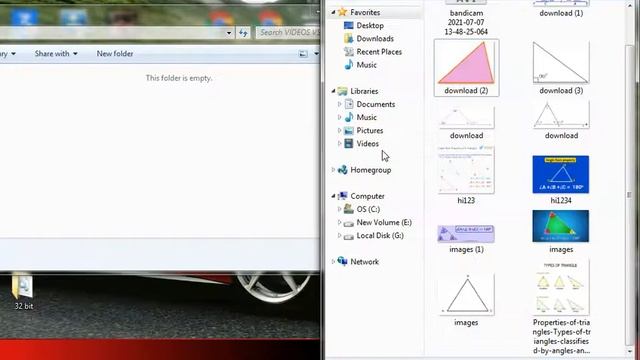Open the Share with dropdown menu

56,53
